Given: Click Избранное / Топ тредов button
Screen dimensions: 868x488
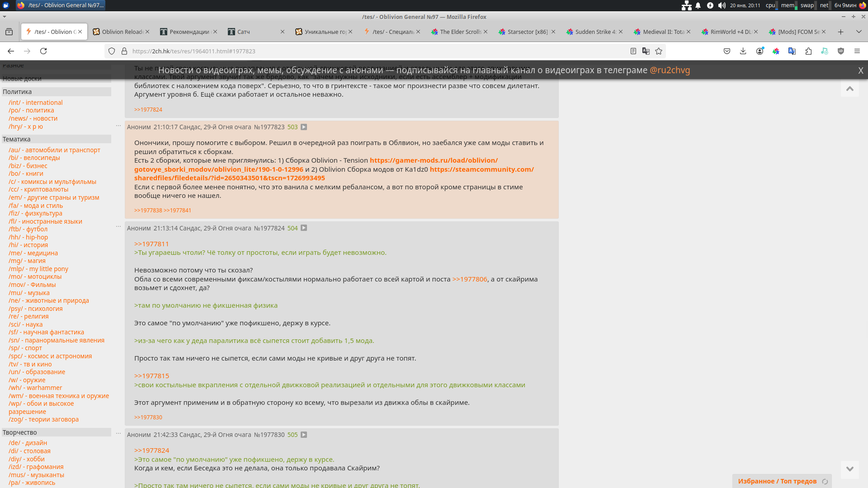Looking at the screenshot, I should (777, 481).
